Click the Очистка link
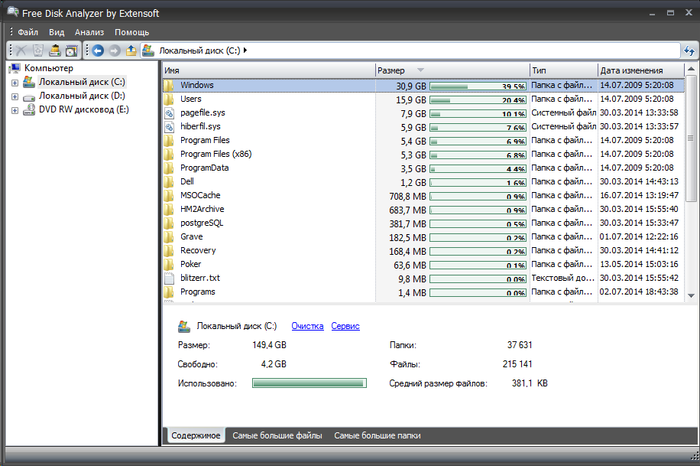The height and width of the screenshot is (466, 700). point(307,326)
